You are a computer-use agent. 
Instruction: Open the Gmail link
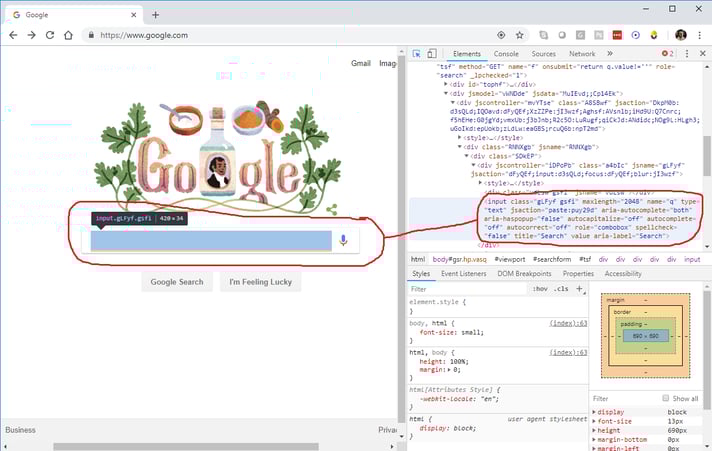coord(361,63)
